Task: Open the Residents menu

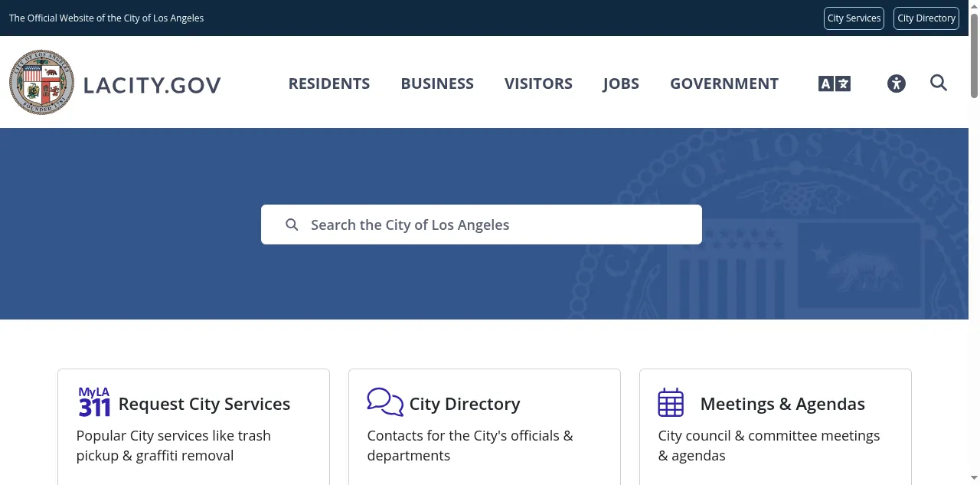Action: (x=329, y=84)
